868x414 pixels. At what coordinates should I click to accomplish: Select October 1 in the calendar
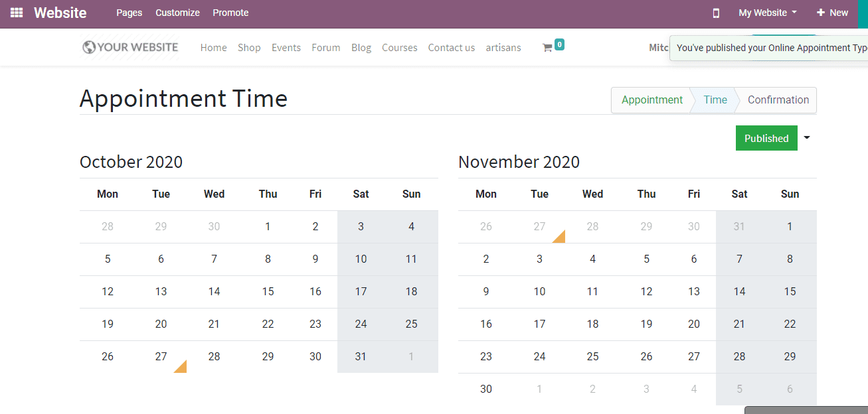click(x=268, y=226)
